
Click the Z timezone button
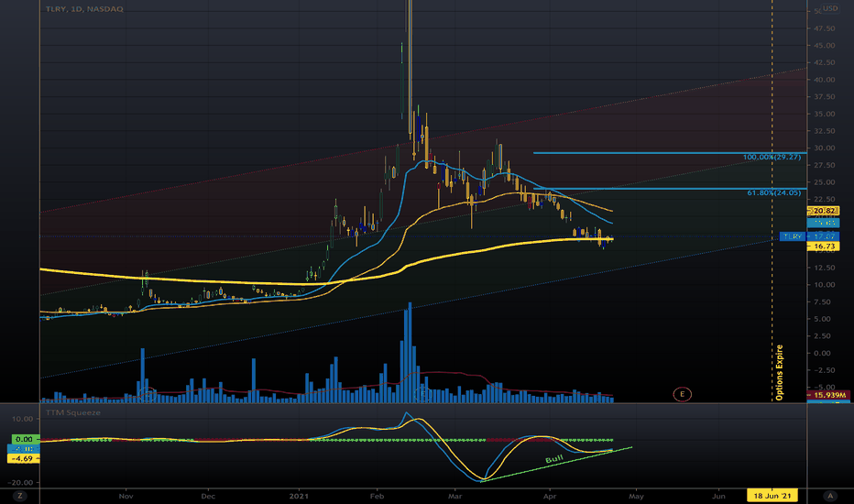pos(20,496)
